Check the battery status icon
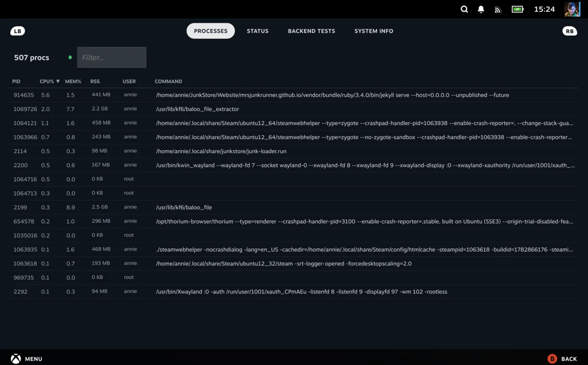Screen dimensions: 588x365 (517, 9)
